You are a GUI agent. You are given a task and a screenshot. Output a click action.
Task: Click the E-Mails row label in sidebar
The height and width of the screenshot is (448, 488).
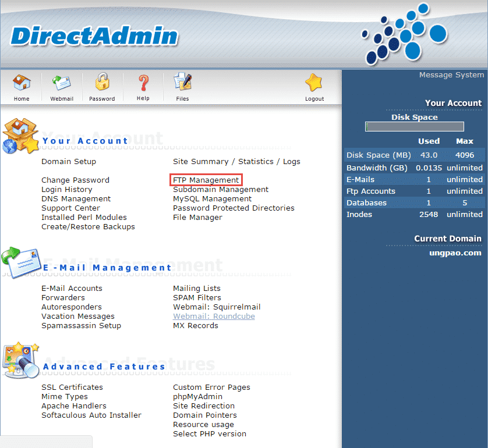(360, 180)
